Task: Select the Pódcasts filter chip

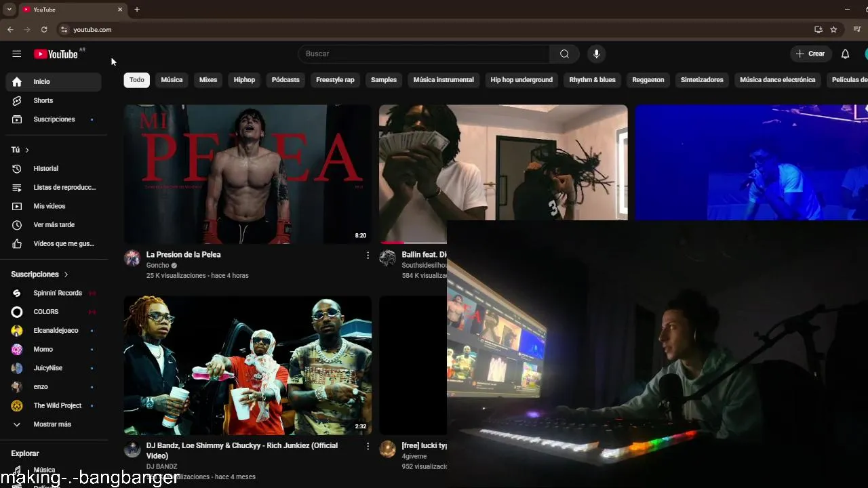Action: pyautogui.click(x=285, y=80)
